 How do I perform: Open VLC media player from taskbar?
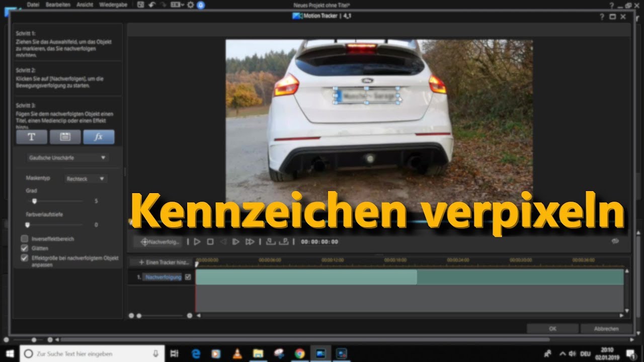tap(237, 354)
